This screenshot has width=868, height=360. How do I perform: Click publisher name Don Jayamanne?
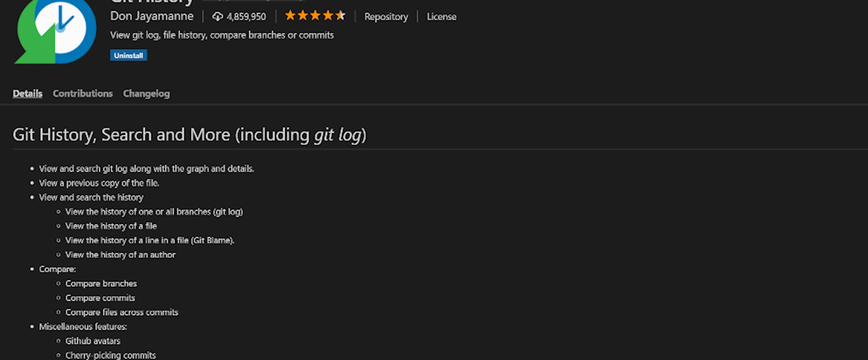tap(152, 16)
